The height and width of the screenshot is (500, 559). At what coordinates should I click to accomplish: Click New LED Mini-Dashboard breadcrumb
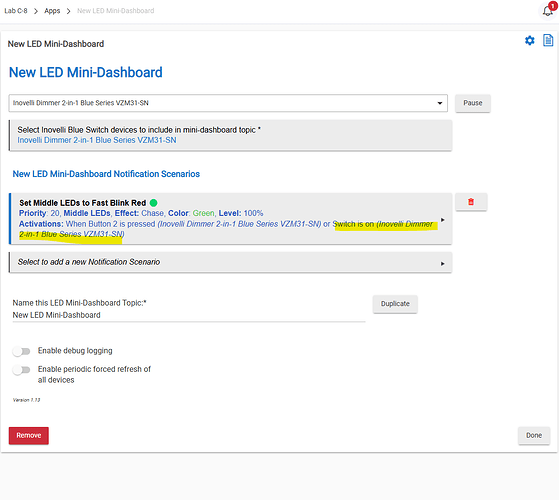116,11
